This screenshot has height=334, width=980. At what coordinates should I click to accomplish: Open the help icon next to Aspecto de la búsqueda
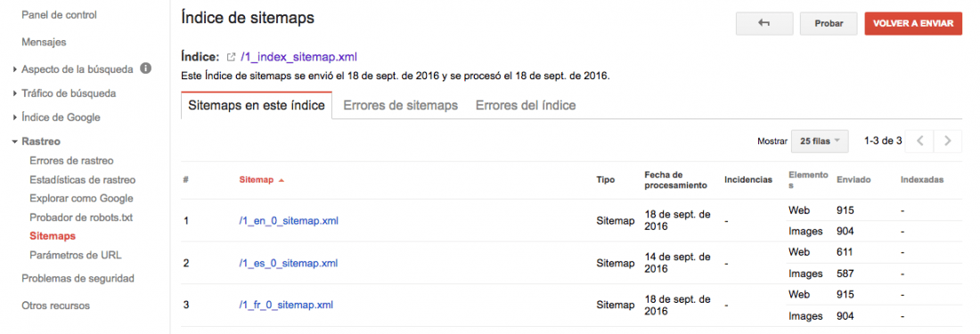[x=145, y=68]
